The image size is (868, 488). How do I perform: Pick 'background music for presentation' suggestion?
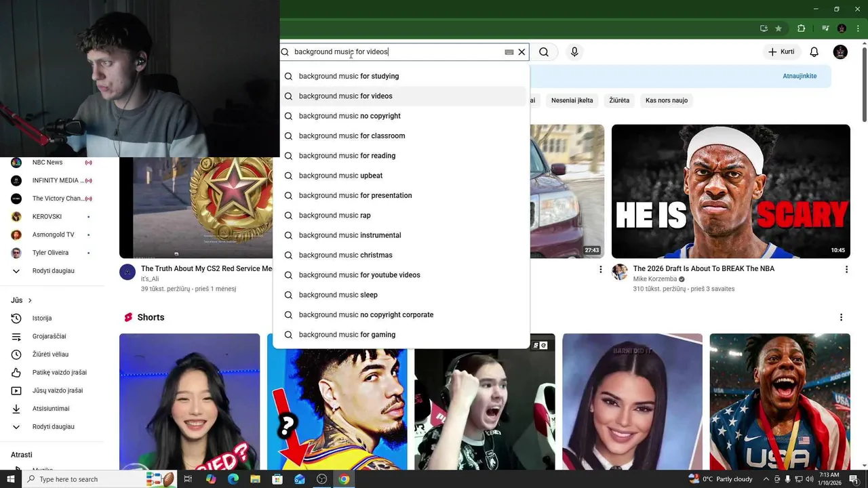(x=401, y=195)
